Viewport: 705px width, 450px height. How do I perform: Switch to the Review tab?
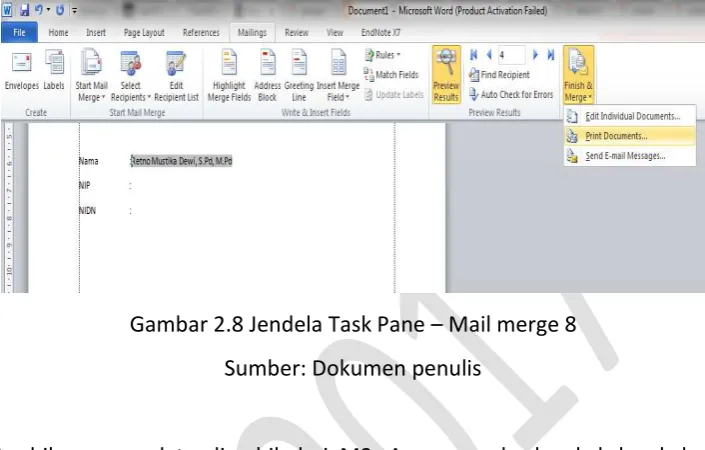[296, 32]
